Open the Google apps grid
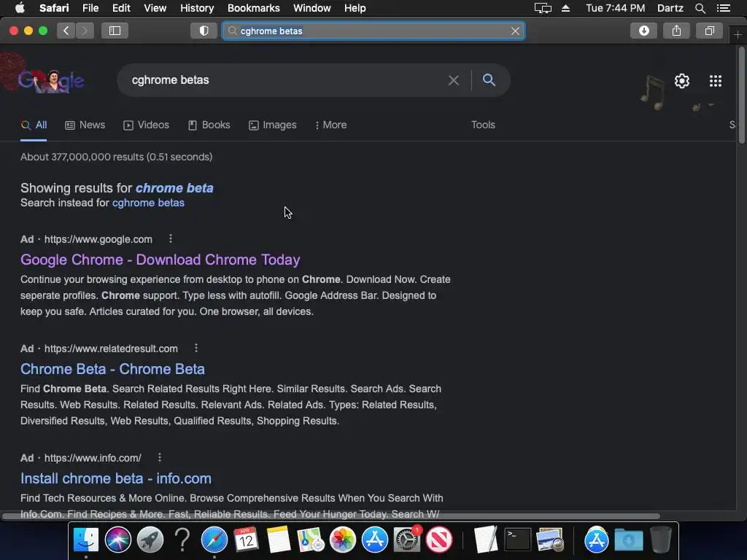The width and height of the screenshot is (747, 560). pos(716,81)
